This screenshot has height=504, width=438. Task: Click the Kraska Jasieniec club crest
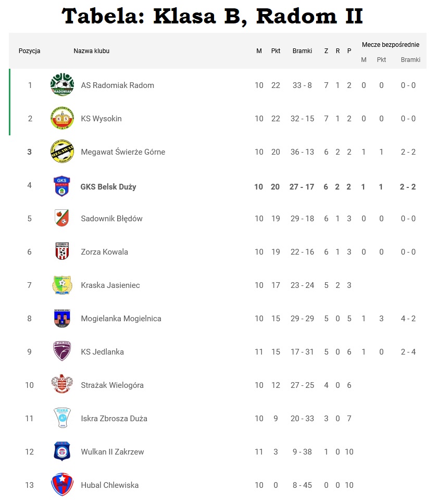[x=62, y=285]
